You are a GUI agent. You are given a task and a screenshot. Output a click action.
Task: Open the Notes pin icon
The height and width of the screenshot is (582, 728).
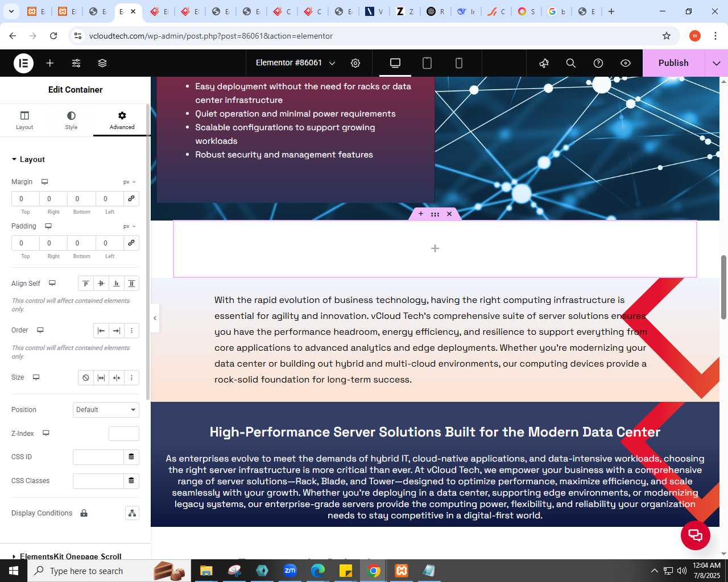pyautogui.click(x=544, y=63)
